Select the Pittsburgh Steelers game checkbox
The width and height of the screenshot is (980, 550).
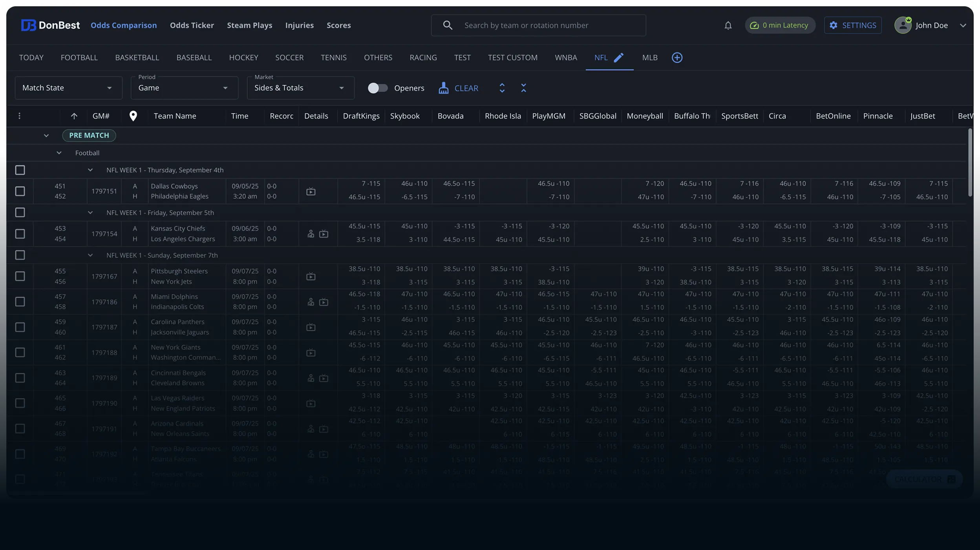tap(20, 276)
